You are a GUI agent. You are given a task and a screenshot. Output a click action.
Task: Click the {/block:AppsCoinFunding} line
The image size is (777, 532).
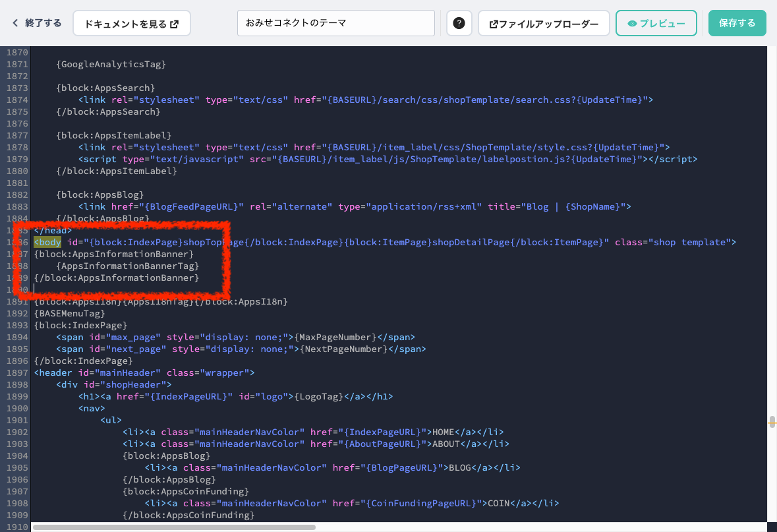[188, 515]
